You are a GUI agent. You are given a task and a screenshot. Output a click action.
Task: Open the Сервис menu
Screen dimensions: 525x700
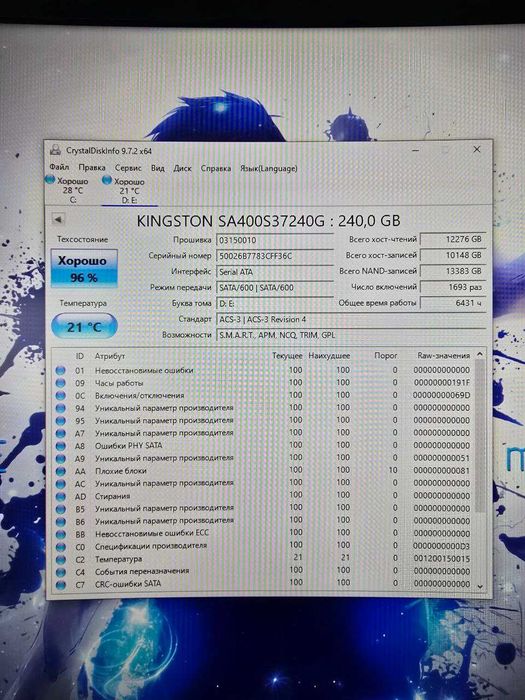tap(128, 168)
